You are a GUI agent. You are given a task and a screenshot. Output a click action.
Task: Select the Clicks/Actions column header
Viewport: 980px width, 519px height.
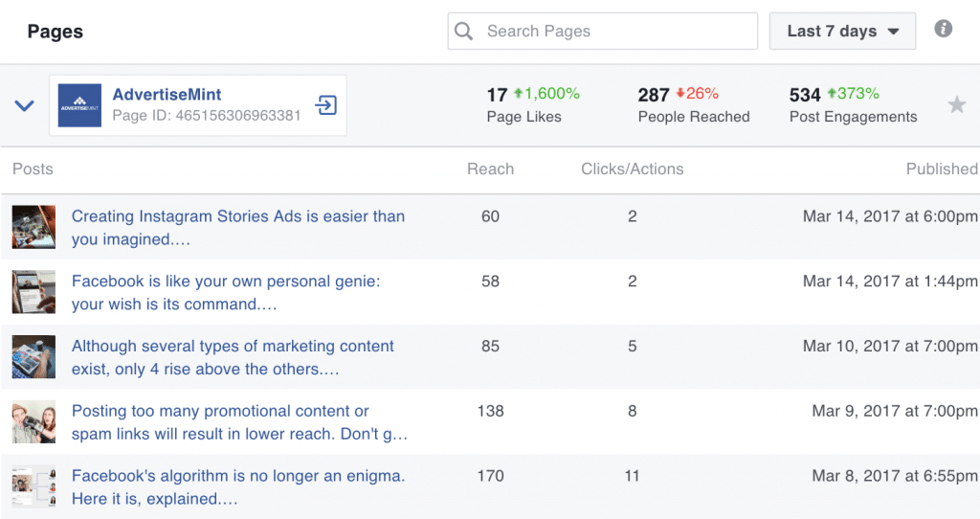click(x=632, y=169)
